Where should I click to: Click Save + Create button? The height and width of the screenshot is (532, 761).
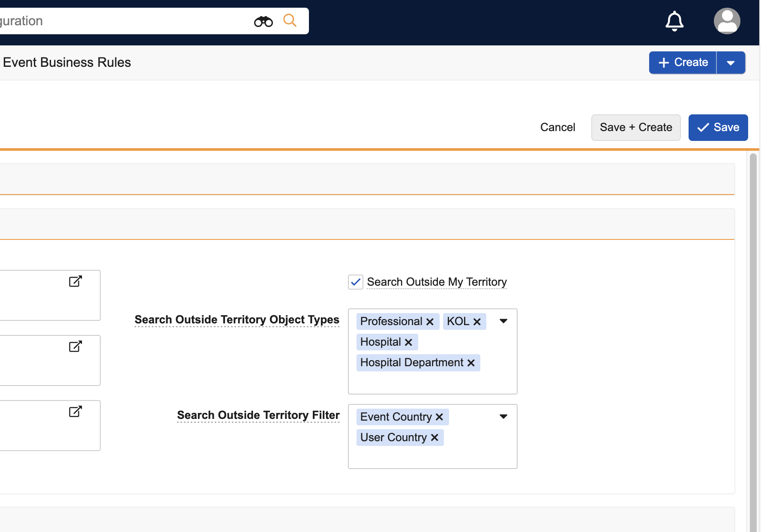click(x=635, y=128)
